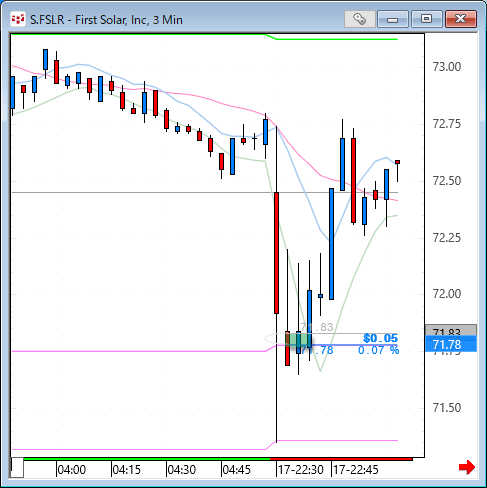The width and height of the screenshot is (487, 488).
Task: Click the 71.50 price axis label
Action: point(447,408)
